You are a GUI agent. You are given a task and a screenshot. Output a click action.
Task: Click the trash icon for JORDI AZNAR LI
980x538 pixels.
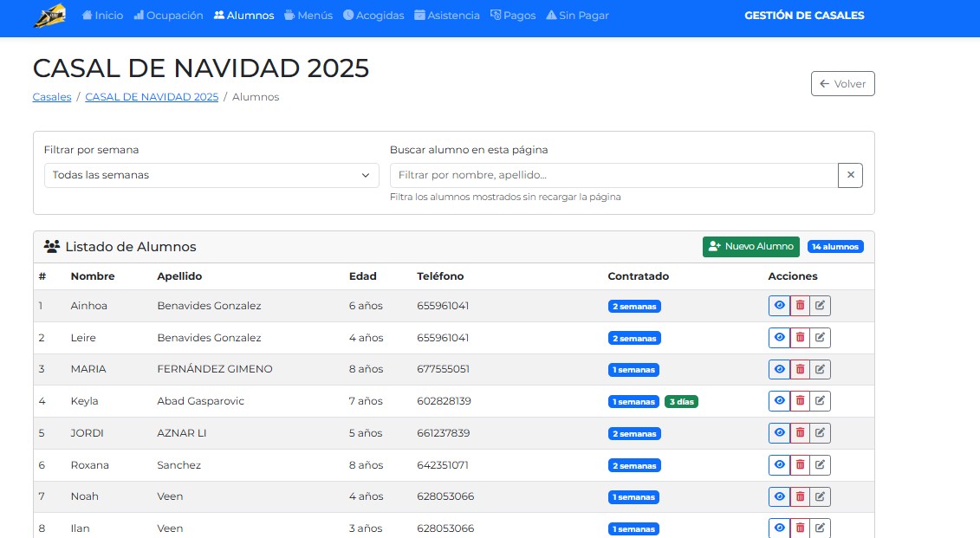coord(800,433)
